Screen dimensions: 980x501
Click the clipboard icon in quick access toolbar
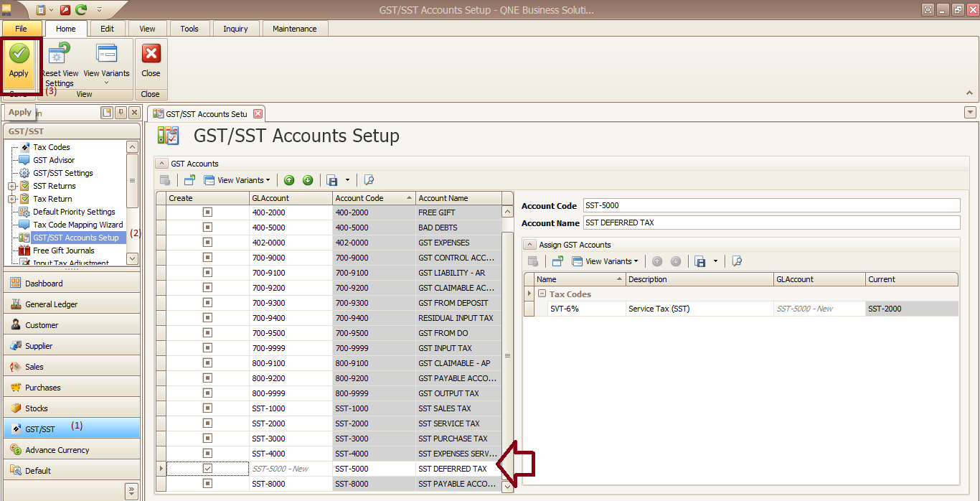41,9
